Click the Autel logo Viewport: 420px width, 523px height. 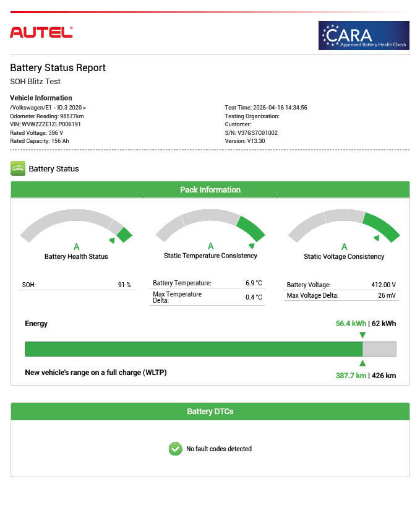[x=41, y=32]
